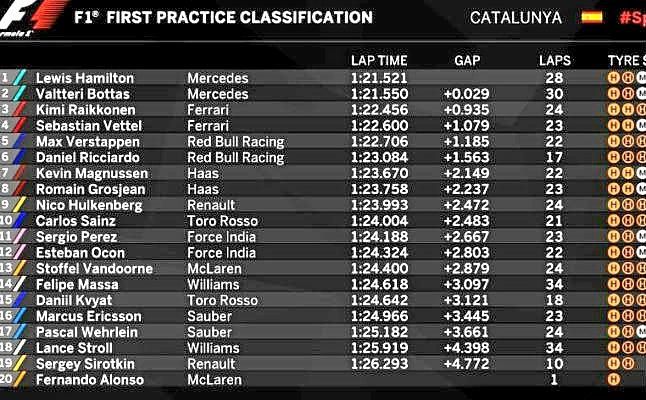Open the Red Bull Racing team for Ricciardo
The width and height of the screenshot is (646, 400).
point(236,157)
